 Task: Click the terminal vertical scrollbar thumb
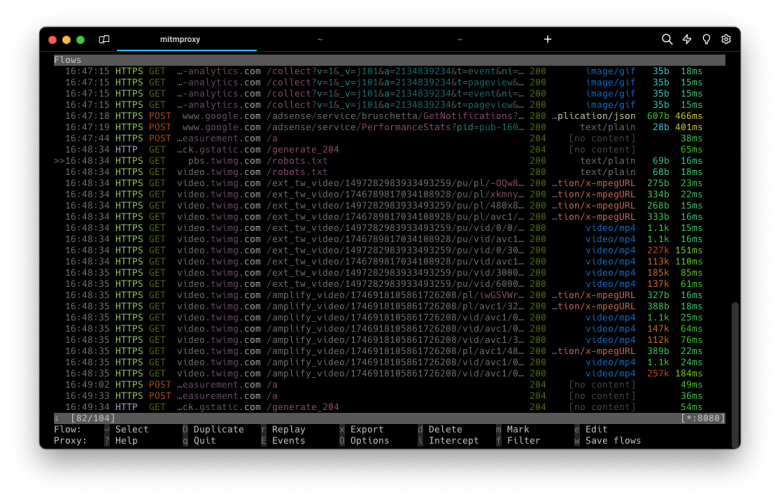pyautogui.click(x=735, y=376)
